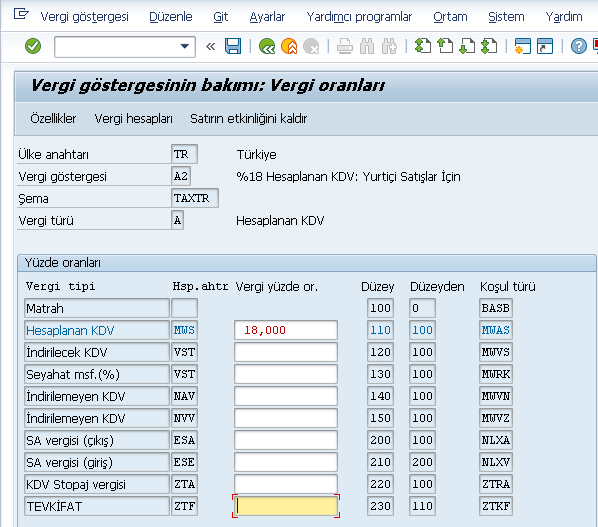Click the Düzeyden value 200

(x=422, y=462)
